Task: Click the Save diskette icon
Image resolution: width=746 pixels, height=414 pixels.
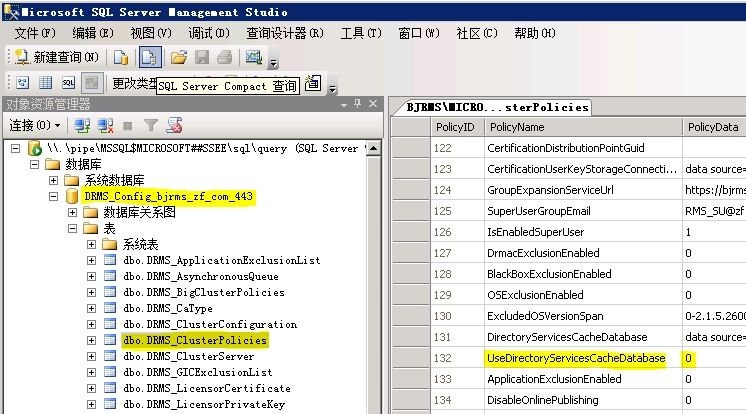Action: [202, 58]
